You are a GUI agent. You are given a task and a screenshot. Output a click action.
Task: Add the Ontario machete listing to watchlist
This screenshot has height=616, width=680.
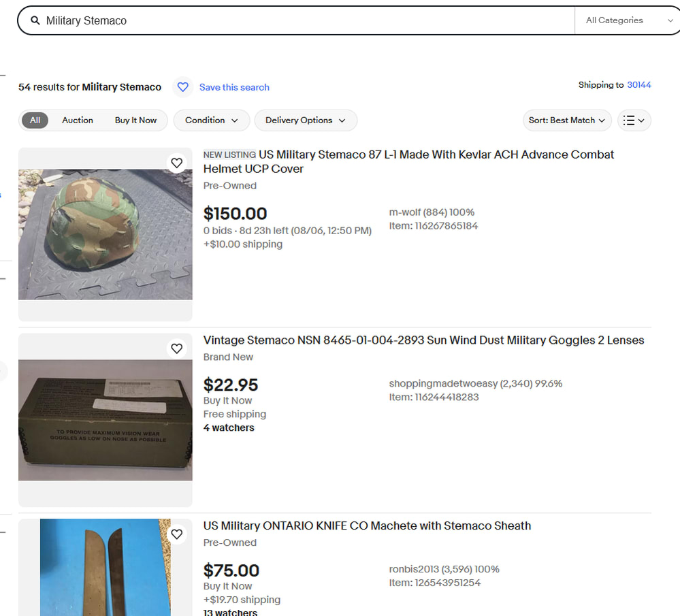[176, 534]
